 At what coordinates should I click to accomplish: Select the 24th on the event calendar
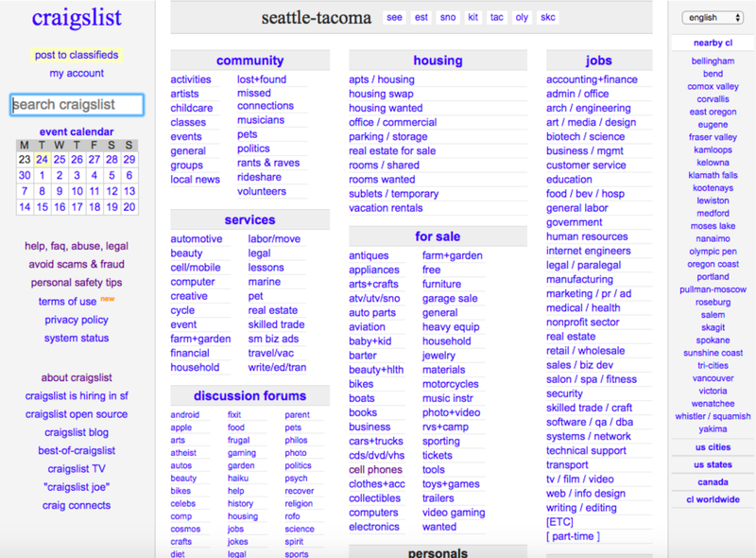(43, 159)
